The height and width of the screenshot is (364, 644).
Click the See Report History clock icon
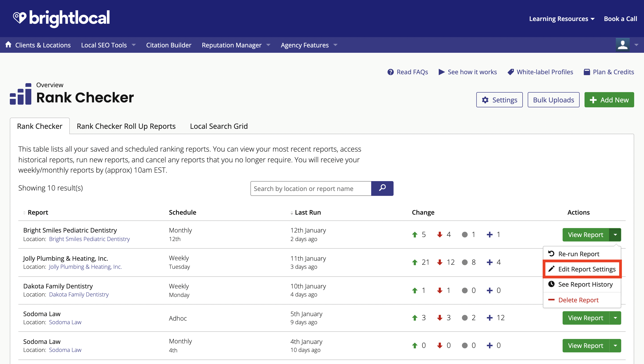(551, 284)
